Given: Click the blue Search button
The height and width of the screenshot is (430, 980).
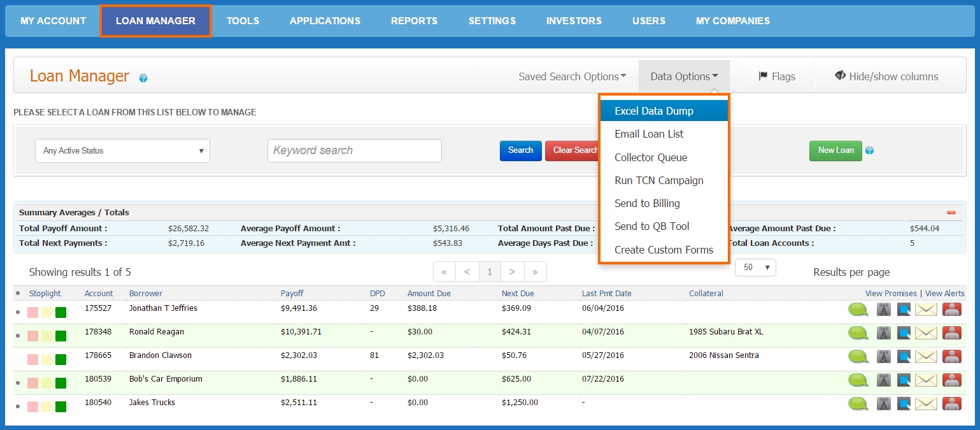Looking at the screenshot, I should pos(520,150).
